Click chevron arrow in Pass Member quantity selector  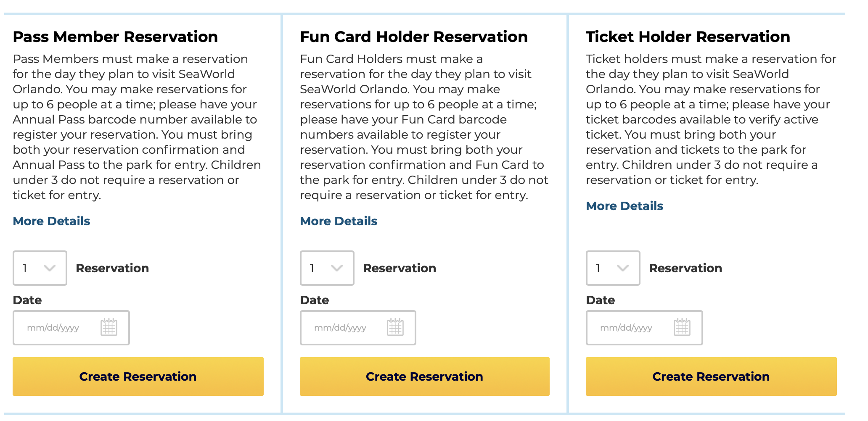click(50, 268)
